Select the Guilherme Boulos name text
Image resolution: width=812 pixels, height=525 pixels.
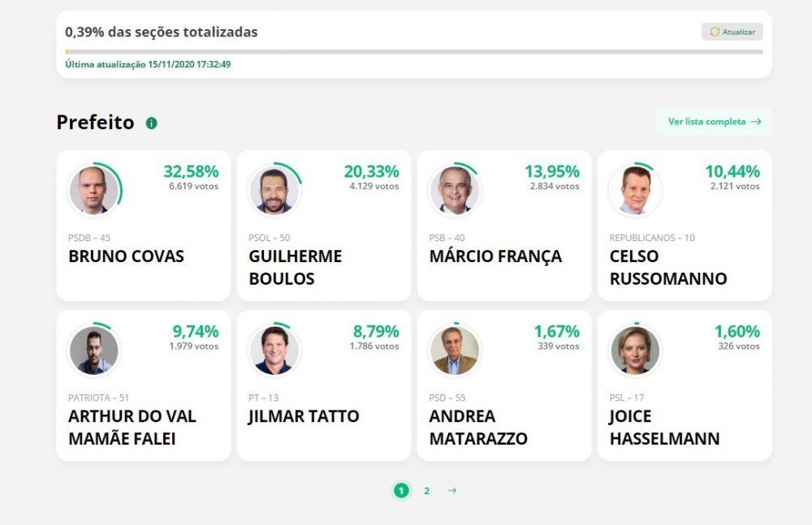coord(296,268)
